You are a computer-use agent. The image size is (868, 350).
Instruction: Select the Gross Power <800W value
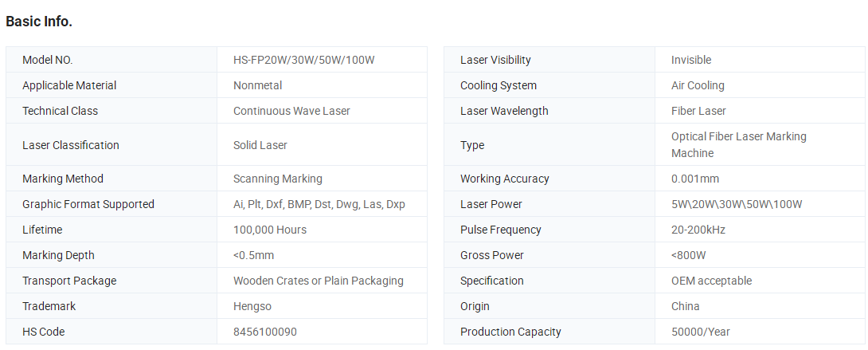pos(689,255)
